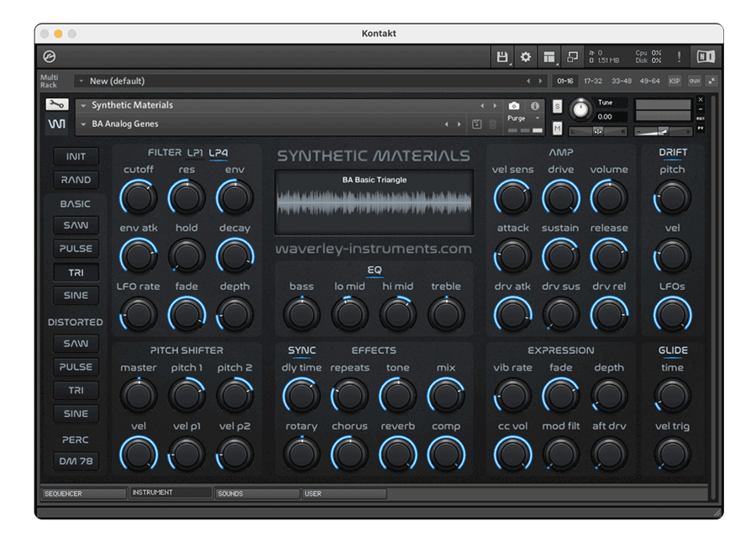Click the glide time knob
The height and width of the screenshot is (542, 756).
pos(673,396)
